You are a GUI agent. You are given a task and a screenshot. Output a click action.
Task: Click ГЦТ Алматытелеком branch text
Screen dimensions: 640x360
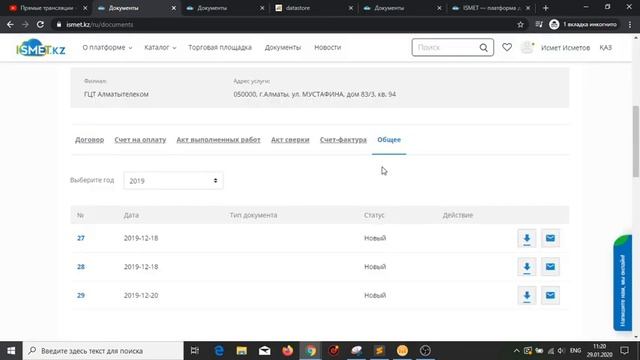pyautogui.click(x=116, y=94)
